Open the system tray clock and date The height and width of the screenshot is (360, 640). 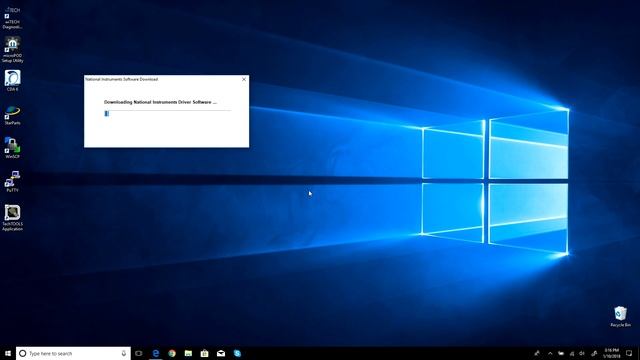point(611,353)
